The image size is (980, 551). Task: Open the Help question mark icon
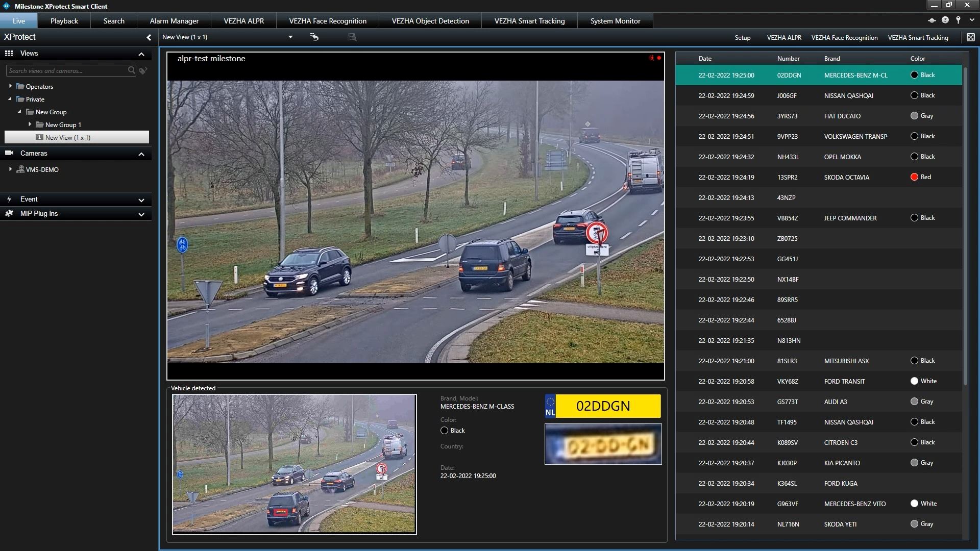945,20
